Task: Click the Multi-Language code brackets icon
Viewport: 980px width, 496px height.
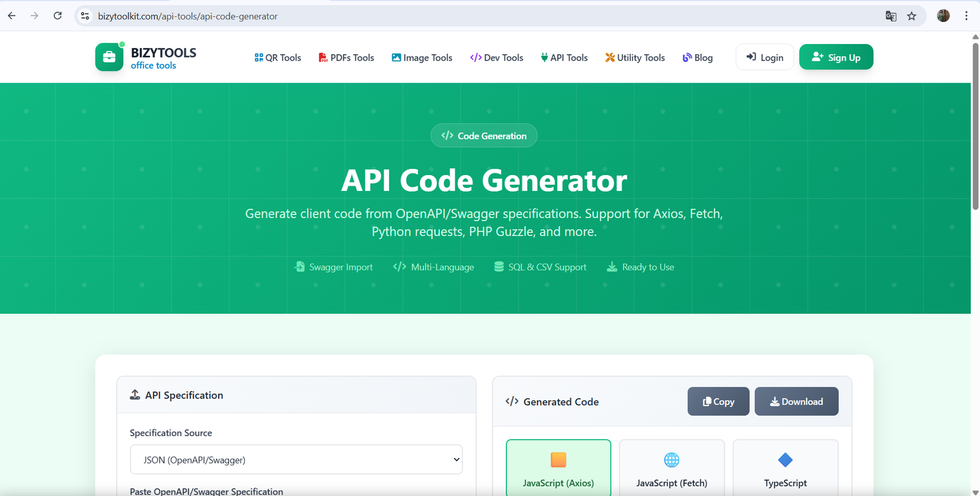Action: 399,266
